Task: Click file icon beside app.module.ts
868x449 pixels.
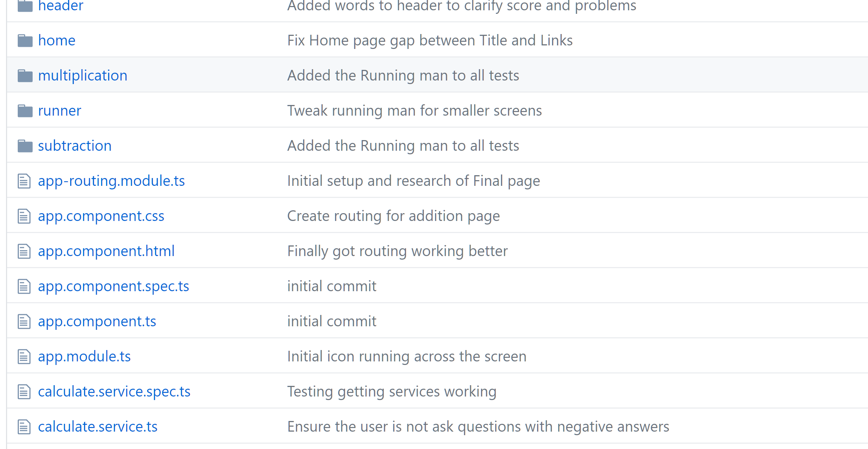Action: tap(24, 356)
